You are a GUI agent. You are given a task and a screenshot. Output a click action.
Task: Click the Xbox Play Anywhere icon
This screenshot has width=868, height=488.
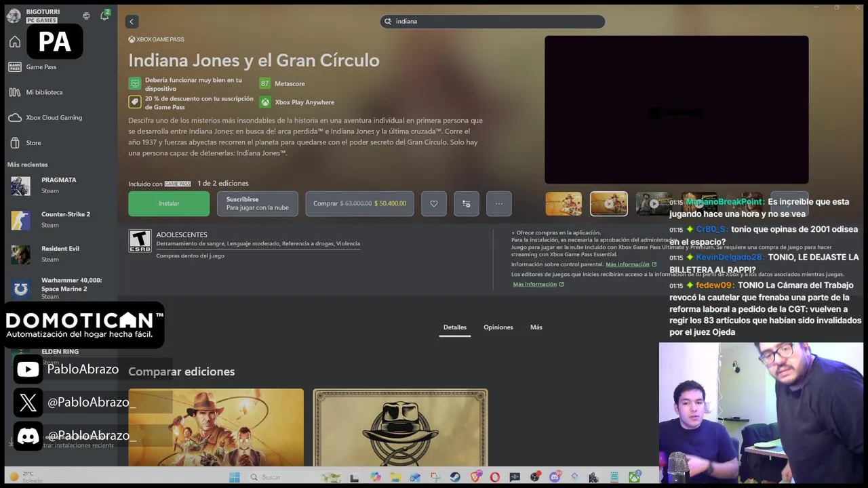264,102
